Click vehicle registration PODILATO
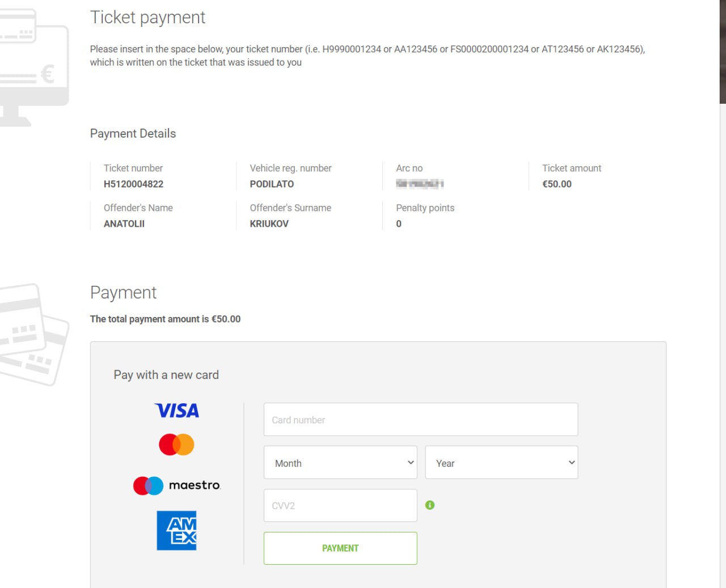726x588 pixels. [x=272, y=184]
